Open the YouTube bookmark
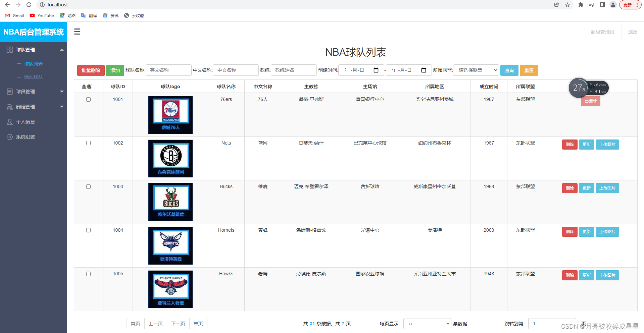644x333 pixels. pos(42,15)
